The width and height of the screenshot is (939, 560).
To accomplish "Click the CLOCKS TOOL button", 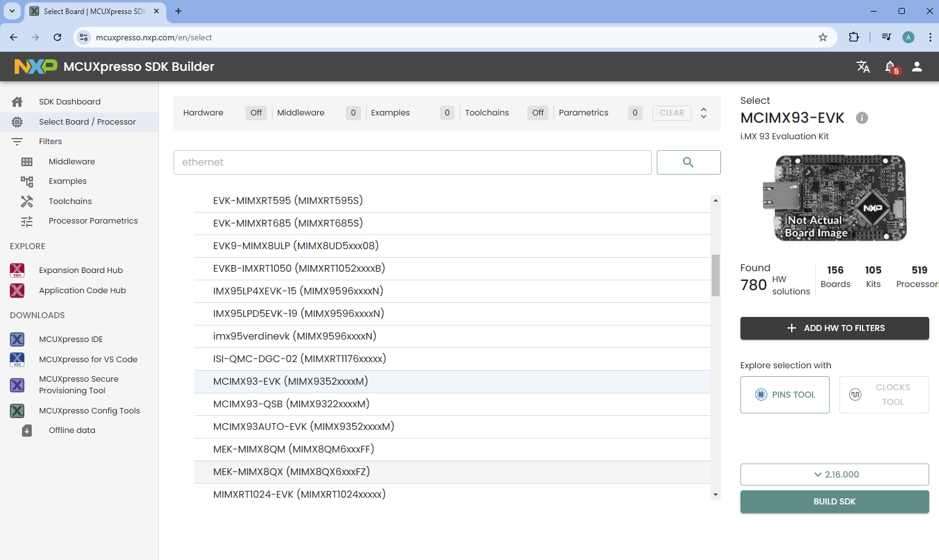I will (x=884, y=395).
